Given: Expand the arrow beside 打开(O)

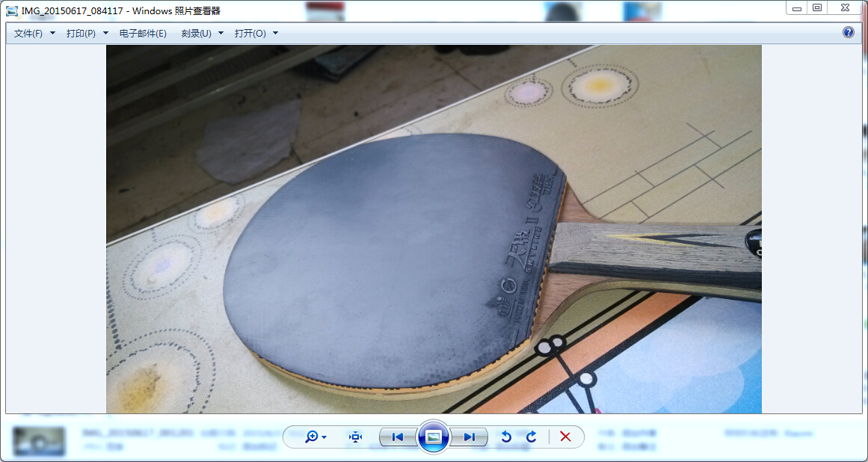Looking at the screenshot, I should (x=276, y=34).
